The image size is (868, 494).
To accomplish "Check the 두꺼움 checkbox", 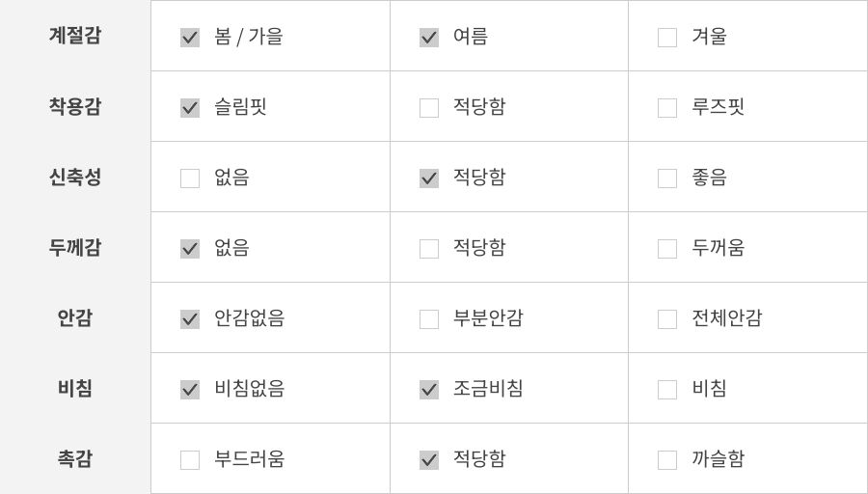I will tap(667, 249).
